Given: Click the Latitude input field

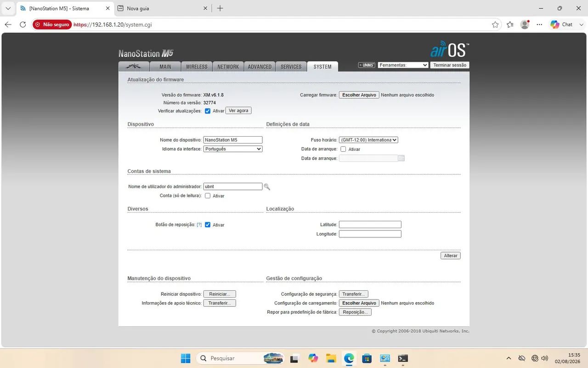Looking at the screenshot, I should pos(370,224).
